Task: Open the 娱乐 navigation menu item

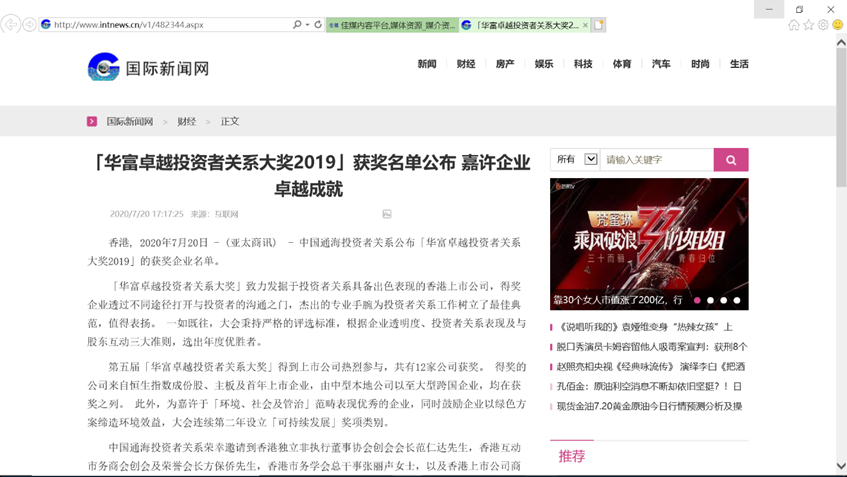Action: [x=544, y=64]
